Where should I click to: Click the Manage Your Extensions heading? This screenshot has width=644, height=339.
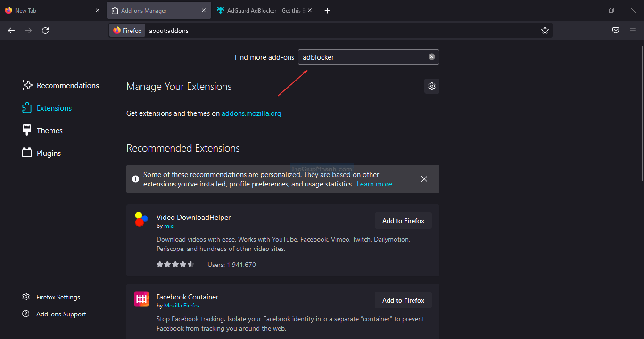point(179,87)
